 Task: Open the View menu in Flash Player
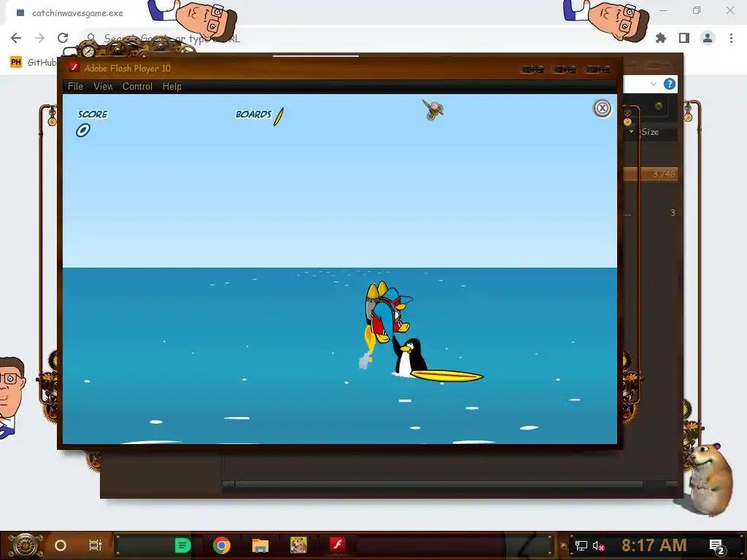pos(103,86)
